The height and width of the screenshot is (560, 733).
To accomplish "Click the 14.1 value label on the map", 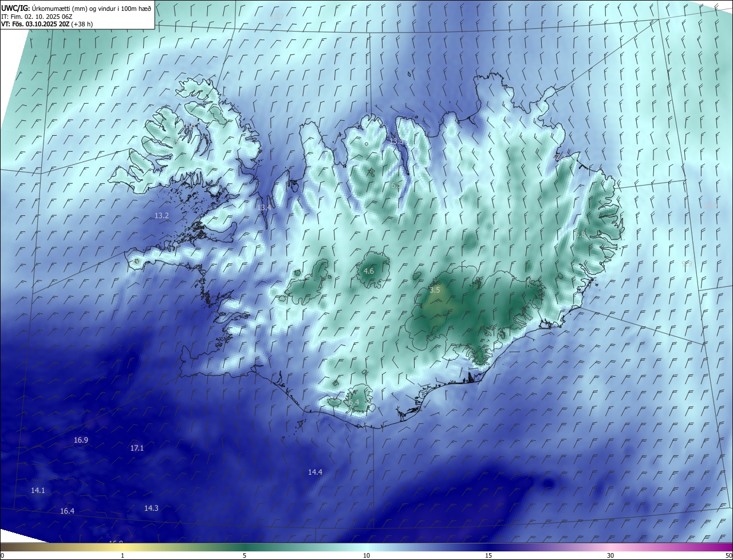I will tap(38, 491).
